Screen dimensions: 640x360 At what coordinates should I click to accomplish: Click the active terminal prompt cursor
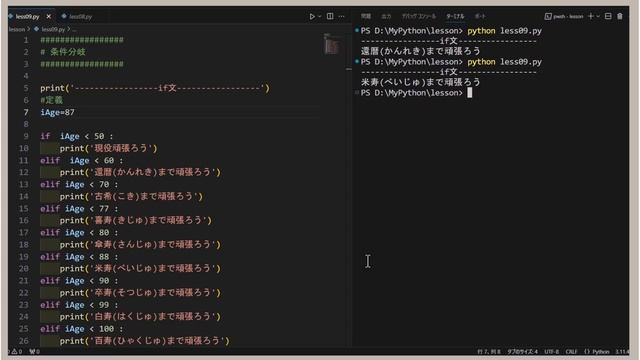click(x=469, y=93)
